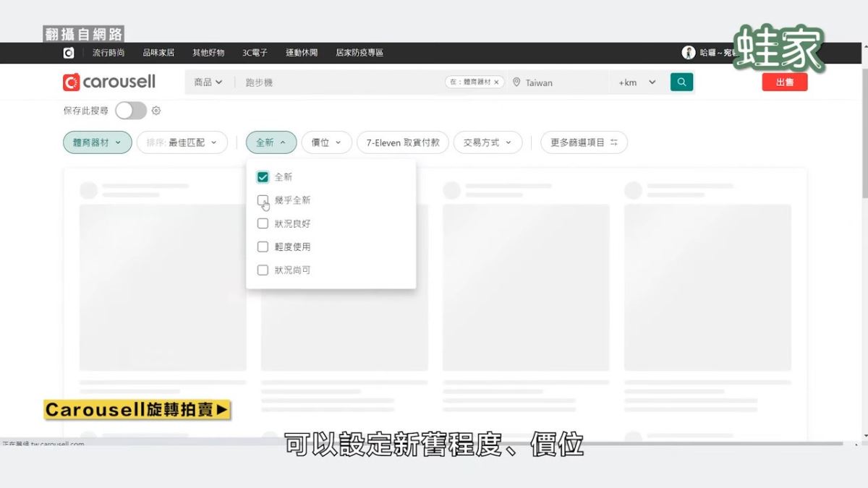This screenshot has height=488, width=868.
Task: Click the Carousell logo in the header
Action: pos(109,82)
